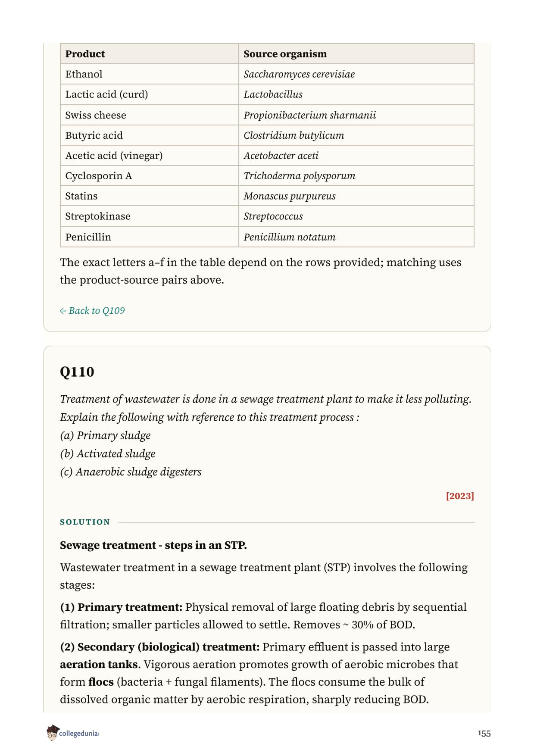The image size is (534, 756).
Task: Click the collegedunia logo icon
Action: (53, 733)
